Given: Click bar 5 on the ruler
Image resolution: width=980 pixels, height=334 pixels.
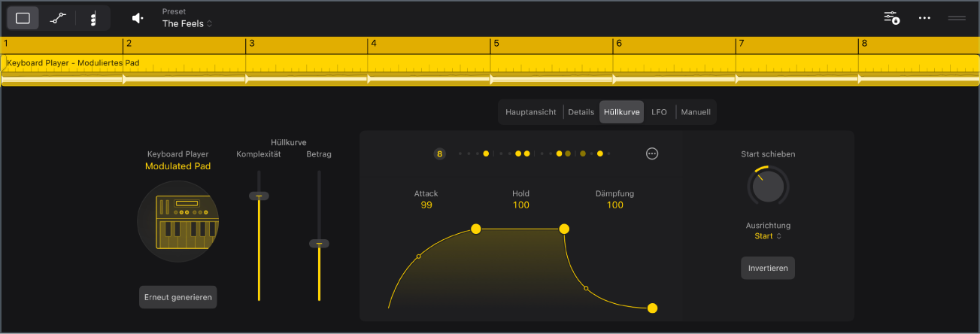Looking at the screenshot, I should point(496,44).
